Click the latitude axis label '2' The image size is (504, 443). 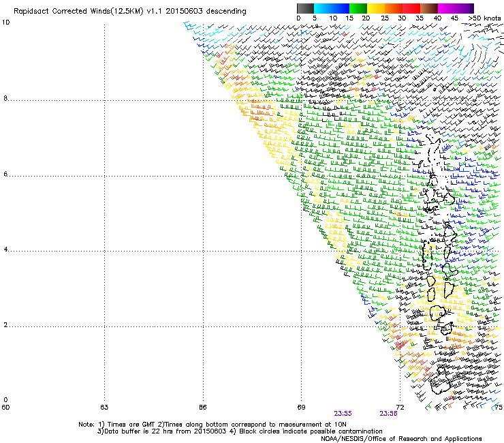pos(5,325)
